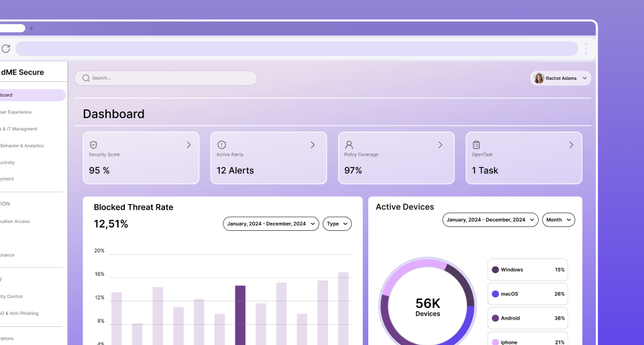This screenshot has height=345, width=644.
Task: Click the search magnifier icon
Action: (86, 78)
